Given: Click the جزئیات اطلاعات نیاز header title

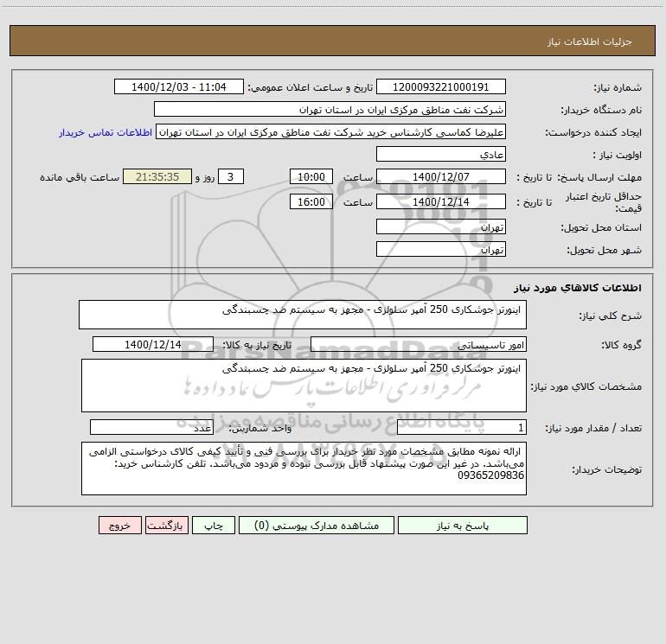Looking at the screenshot, I should [x=590, y=41].
